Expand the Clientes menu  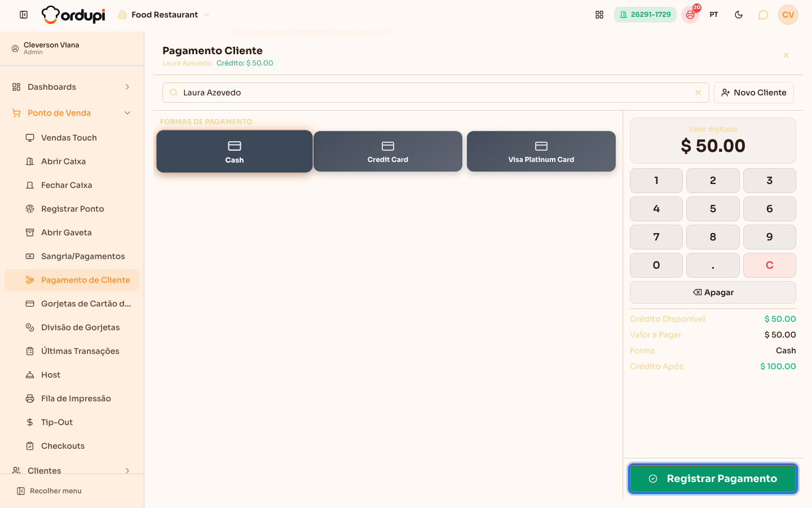(x=72, y=471)
